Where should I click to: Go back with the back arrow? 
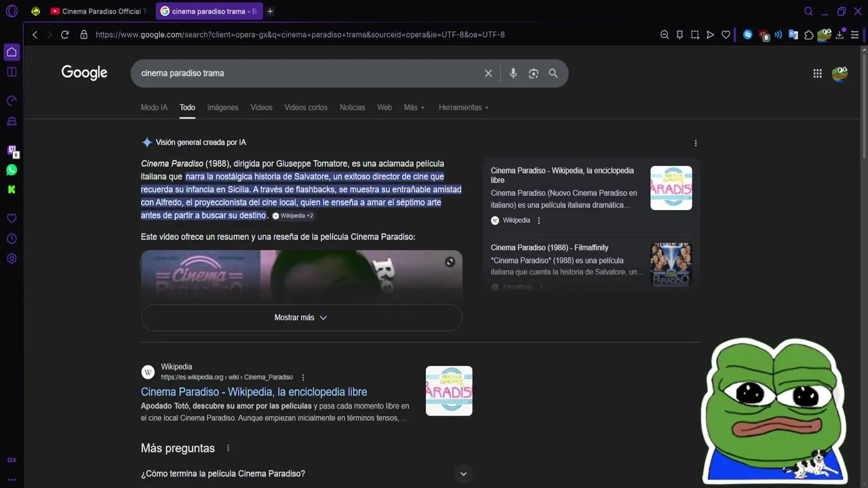35,35
